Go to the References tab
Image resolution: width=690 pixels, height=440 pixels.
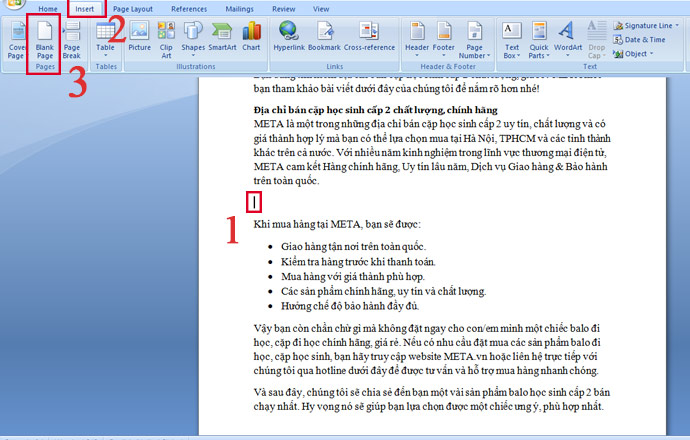coord(189,9)
